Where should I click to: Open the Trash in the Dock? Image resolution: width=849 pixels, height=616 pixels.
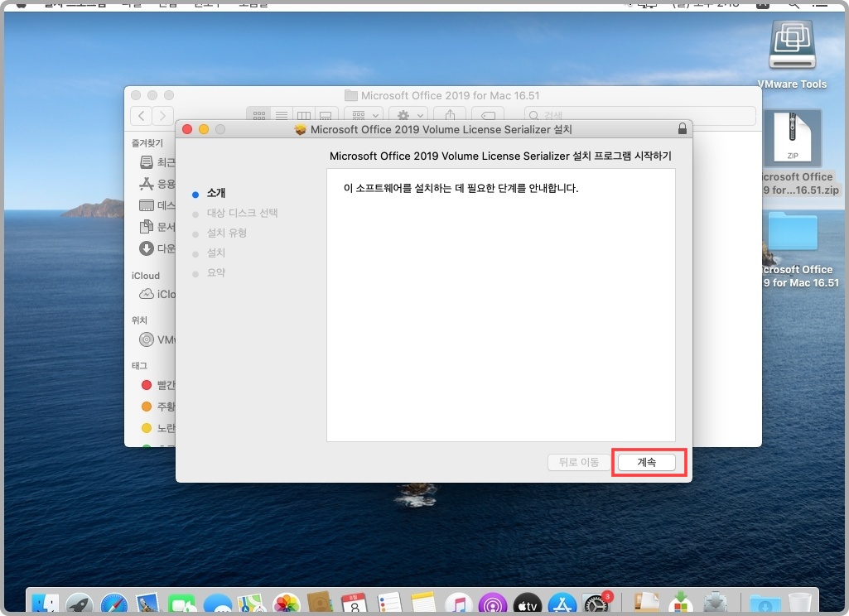point(799,604)
